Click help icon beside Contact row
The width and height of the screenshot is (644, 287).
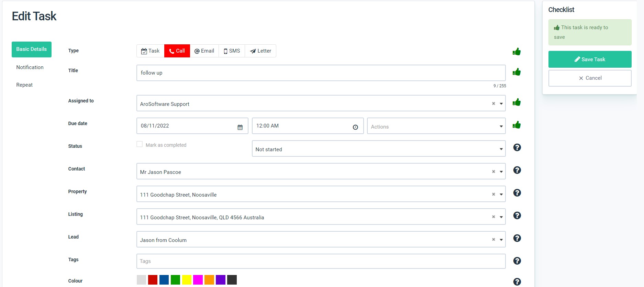coord(517,170)
